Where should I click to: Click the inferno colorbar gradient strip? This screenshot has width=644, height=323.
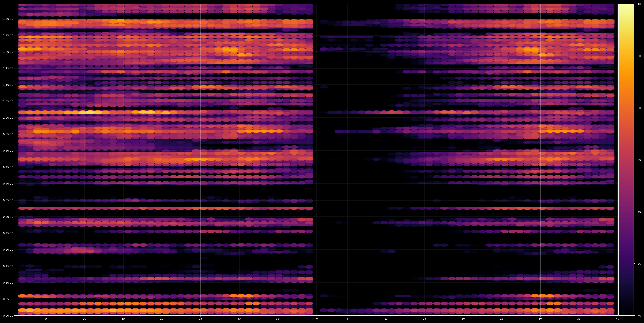626,160
